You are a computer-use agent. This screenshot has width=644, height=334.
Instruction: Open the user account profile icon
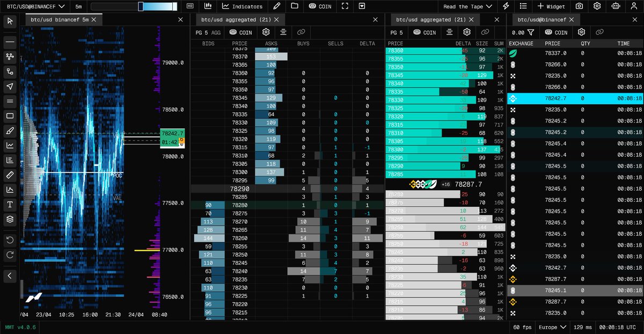633,6
